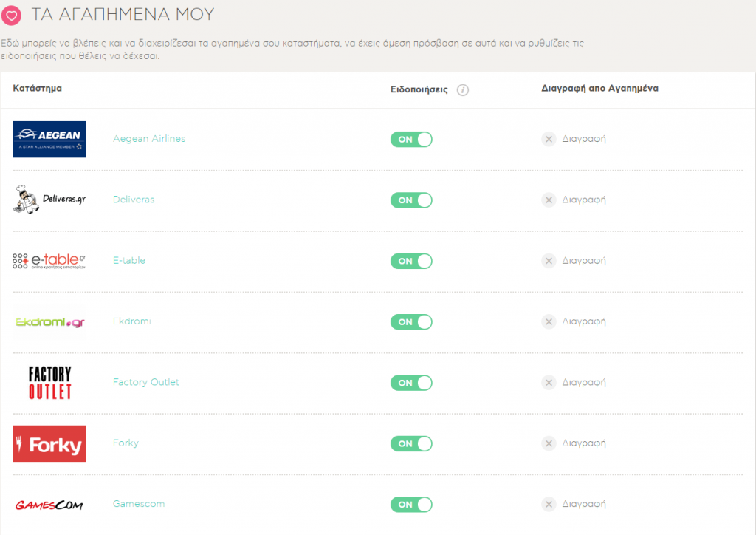This screenshot has width=756, height=535.
Task: Click the Deliveras.gr logo thumbnail
Action: pyautogui.click(x=49, y=200)
